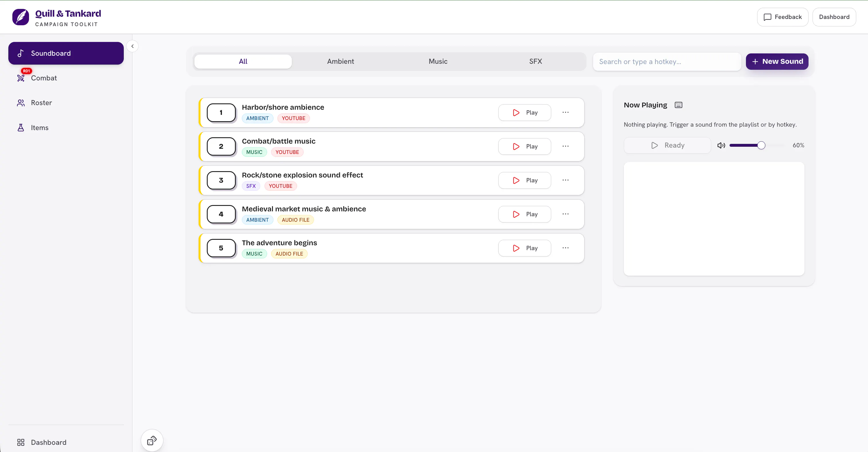The image size is (868, 452).
Task: Open more options for The adventure begins
Action: [x=566, y=248]
